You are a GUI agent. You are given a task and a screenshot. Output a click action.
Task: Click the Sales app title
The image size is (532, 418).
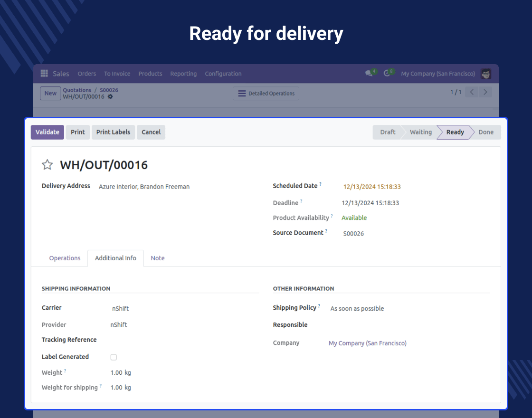[61, 74]
